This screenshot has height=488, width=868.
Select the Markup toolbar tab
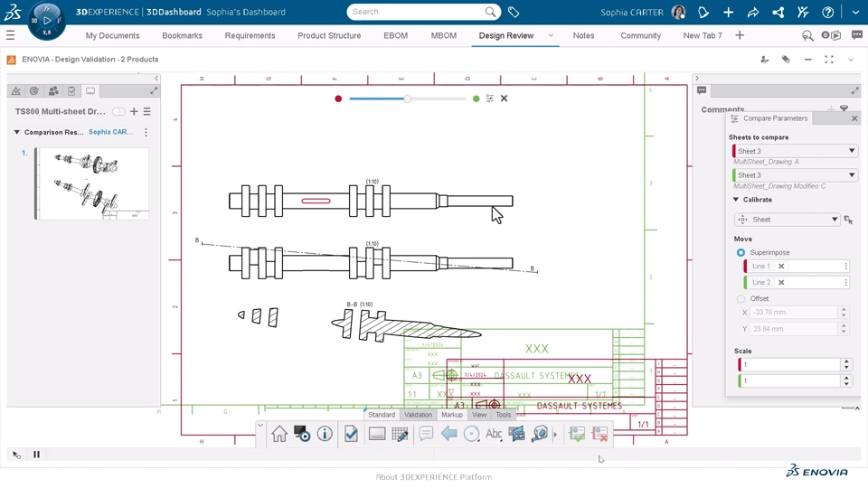pos(452,415)
